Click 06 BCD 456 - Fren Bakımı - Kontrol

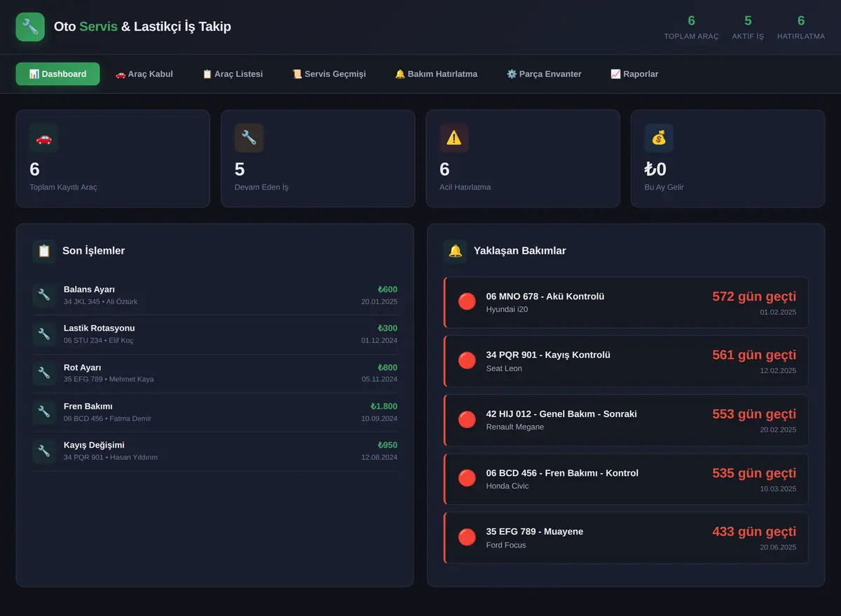(562, 473)
